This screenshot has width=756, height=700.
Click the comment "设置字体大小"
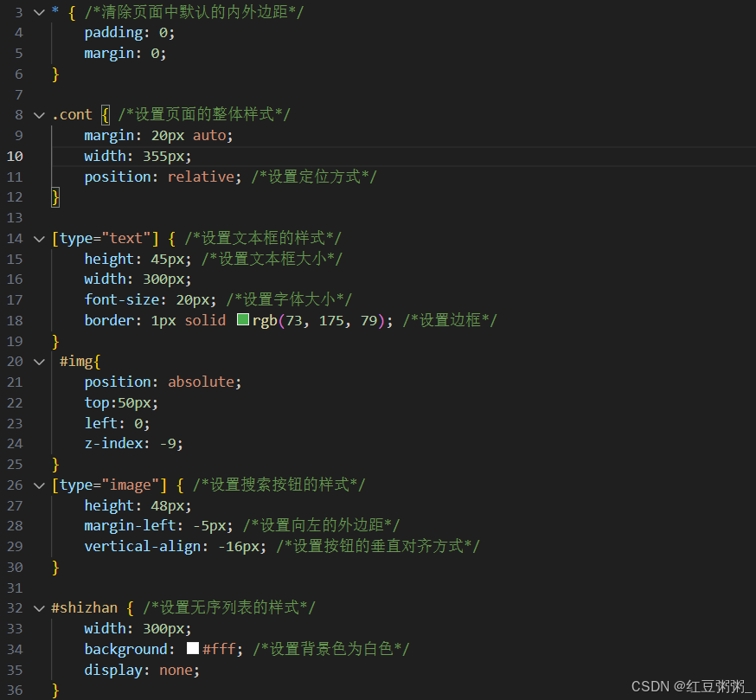coord(289,299)
